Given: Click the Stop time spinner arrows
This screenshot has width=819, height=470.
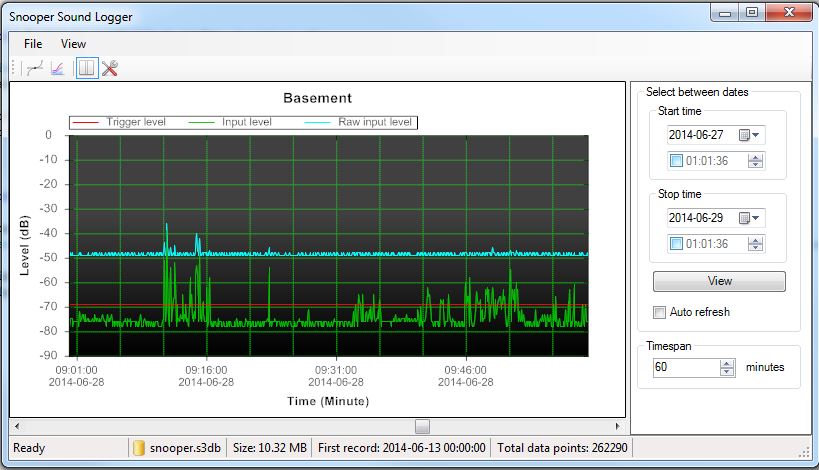Looking at the screenshot, I should [755, 244].
